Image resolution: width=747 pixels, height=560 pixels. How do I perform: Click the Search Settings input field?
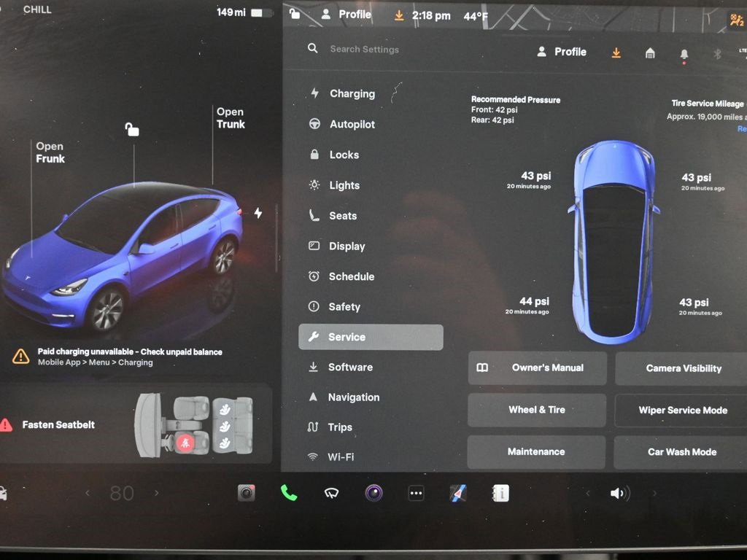tap(365, 49)
